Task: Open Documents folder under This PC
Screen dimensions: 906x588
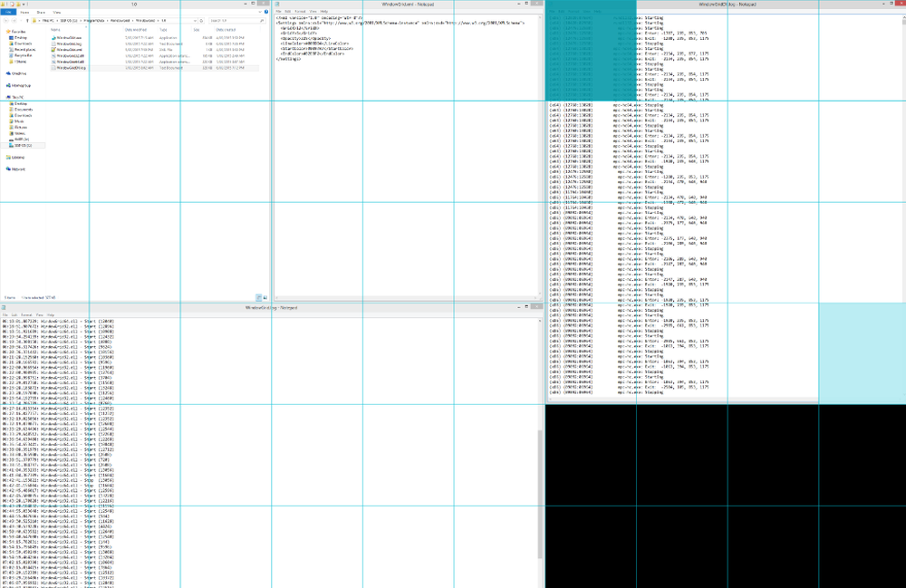Action: (x=20, y=109)
